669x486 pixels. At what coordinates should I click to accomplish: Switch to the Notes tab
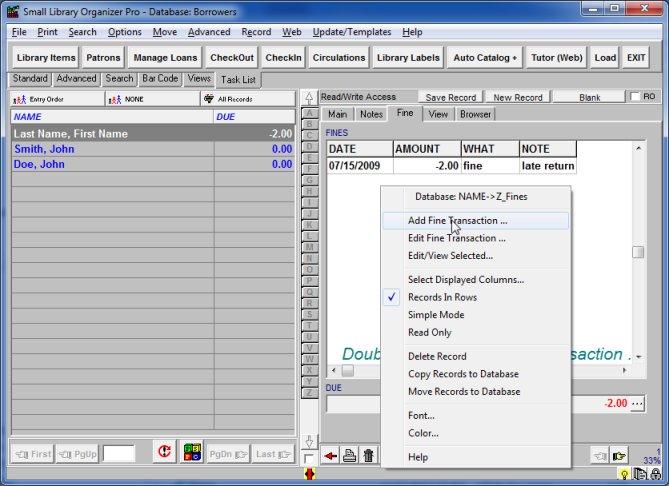pos(371,114)
